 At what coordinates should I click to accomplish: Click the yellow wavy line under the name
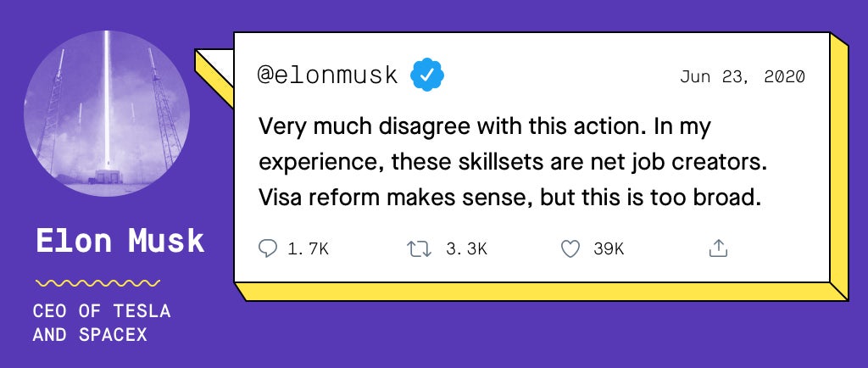point(98,282)
